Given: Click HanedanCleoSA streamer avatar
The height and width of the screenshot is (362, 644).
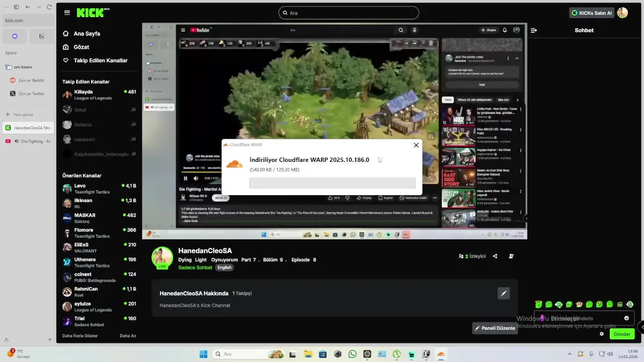Looking at the screenshot, I should pos(162,257).
